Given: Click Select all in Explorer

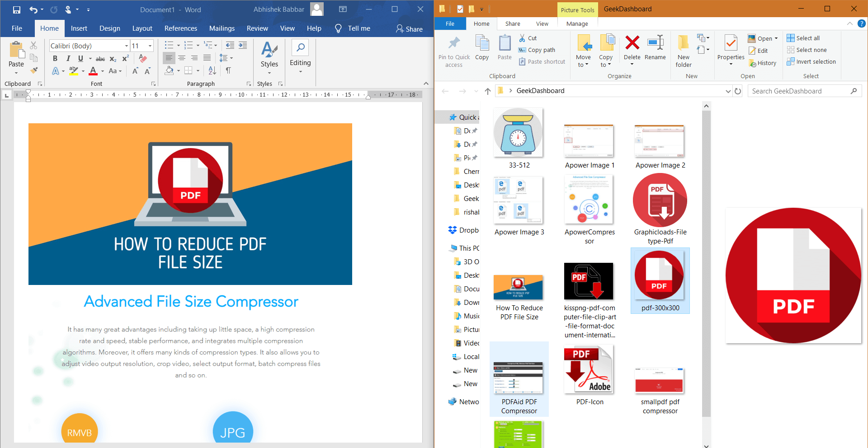Looking at the screenshot, I should [803, 38].
